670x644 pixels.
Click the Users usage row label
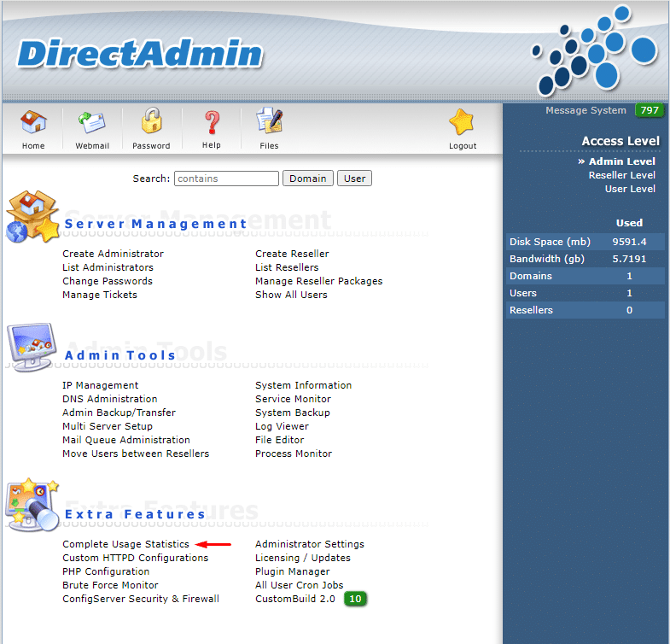(523, 293)
